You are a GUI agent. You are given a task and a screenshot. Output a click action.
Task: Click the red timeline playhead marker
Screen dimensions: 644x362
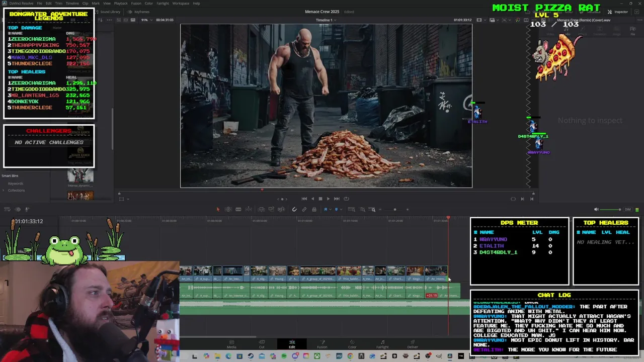pos(448,219)
